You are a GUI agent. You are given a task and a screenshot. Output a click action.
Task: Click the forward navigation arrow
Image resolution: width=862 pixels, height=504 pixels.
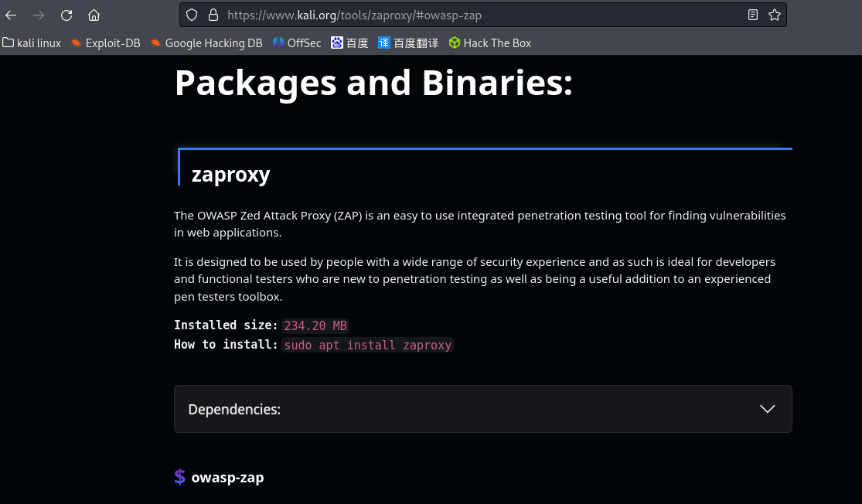click(x=39, y=15)
